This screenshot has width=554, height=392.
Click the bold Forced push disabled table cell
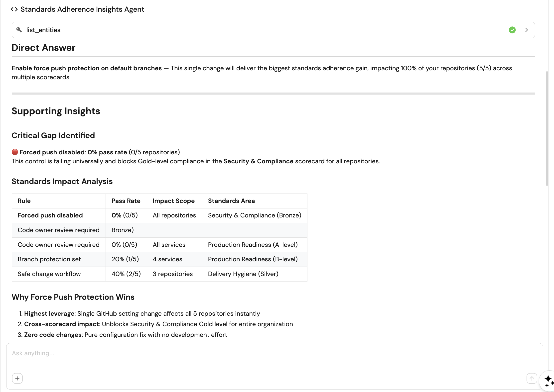[50, 215]
